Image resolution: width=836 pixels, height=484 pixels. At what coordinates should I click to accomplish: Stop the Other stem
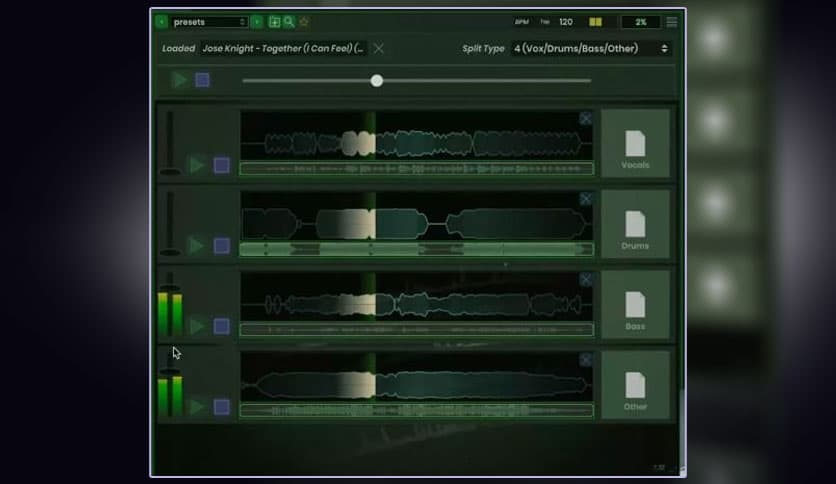click(222, 407)
